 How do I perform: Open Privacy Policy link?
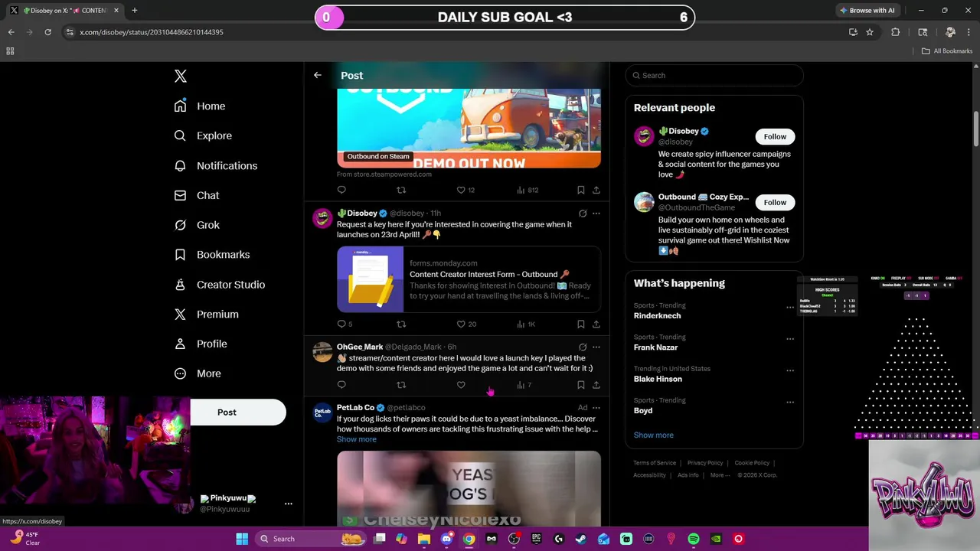[705, 463]
